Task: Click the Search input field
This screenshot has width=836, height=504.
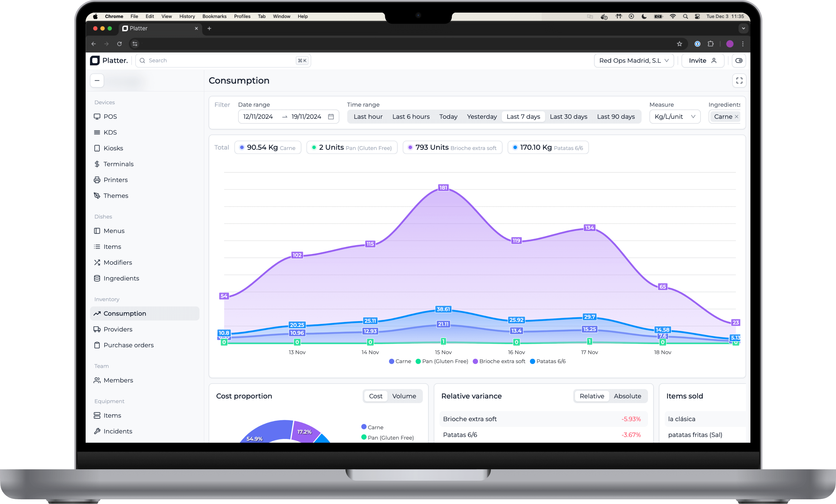Action: (221, 60)
